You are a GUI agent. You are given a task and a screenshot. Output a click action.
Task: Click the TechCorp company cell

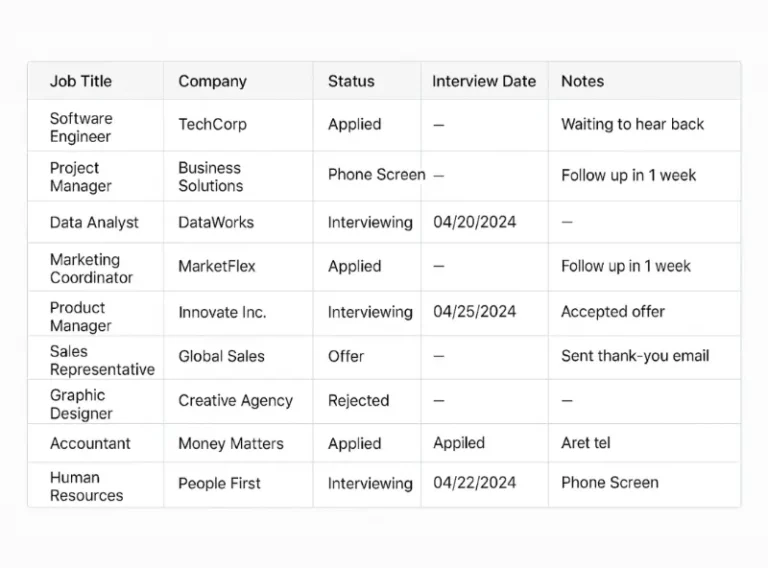pyautogui.click(x=213, y=124)
